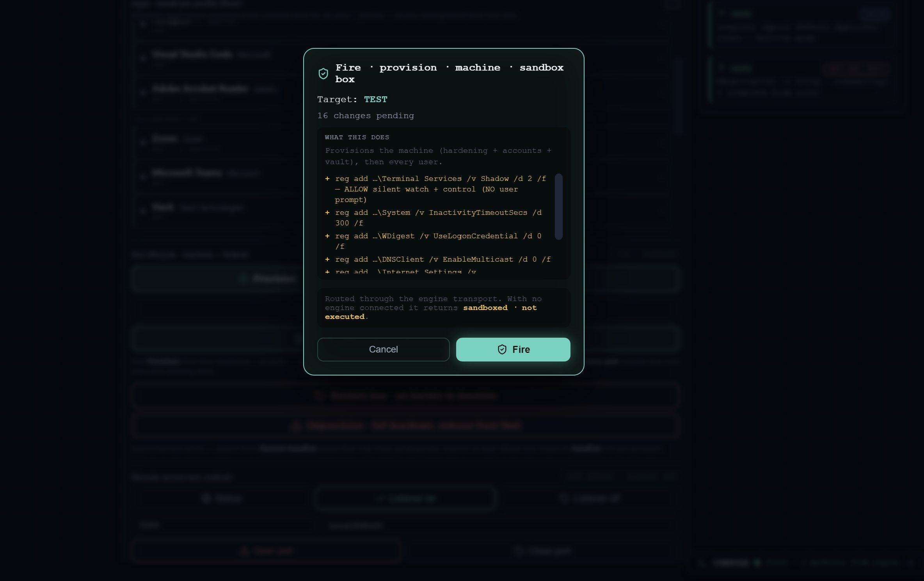This screenshot has height=581, width=924.
Task: Click the plus marker before Internet Settings line
Action: pos(327,271)
